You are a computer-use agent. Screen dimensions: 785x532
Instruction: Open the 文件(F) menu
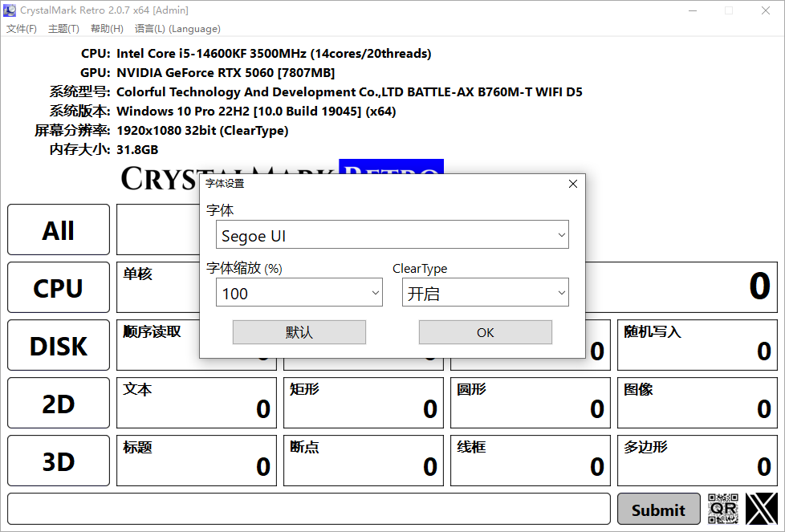pos(22,29)
